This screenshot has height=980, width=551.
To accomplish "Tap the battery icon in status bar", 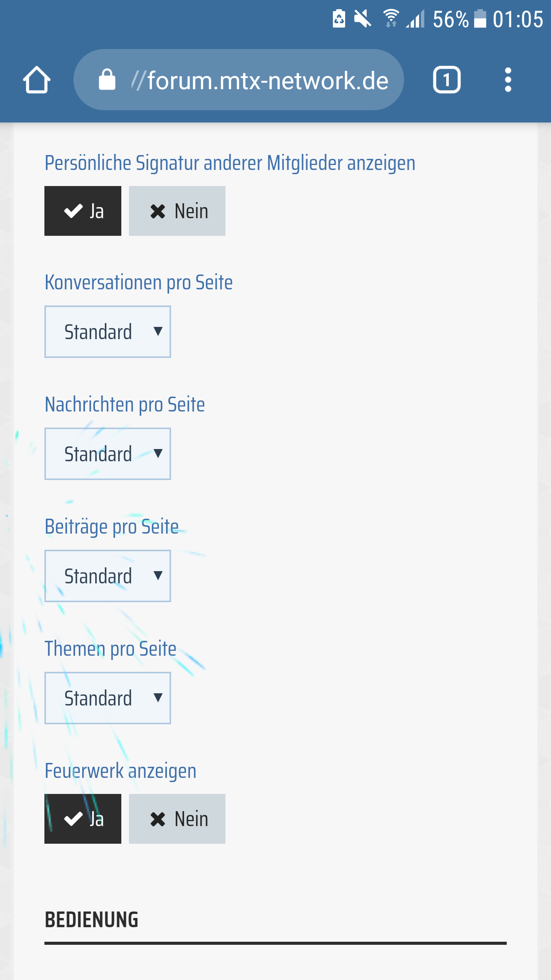I will pyautogui.click(x=480, y=19).
